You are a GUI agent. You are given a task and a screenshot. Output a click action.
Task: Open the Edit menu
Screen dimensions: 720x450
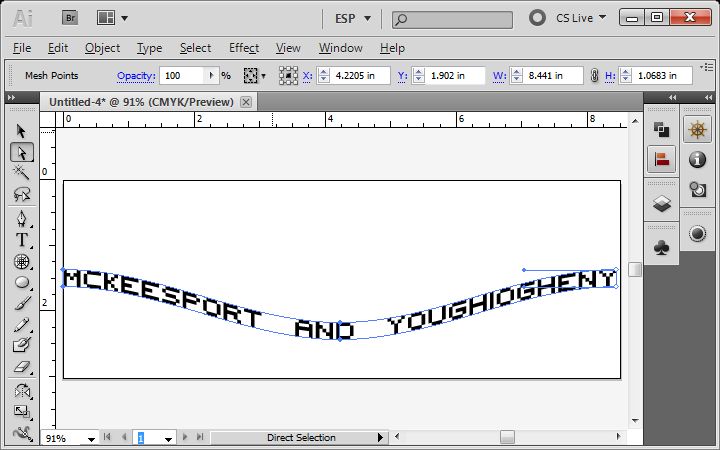(x=58, y=48)
